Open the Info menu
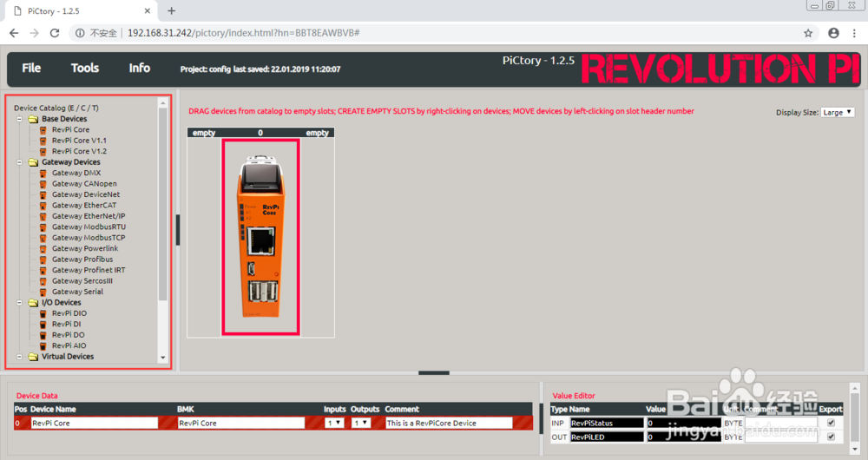The image size is (868, 460). coord(140,68)
